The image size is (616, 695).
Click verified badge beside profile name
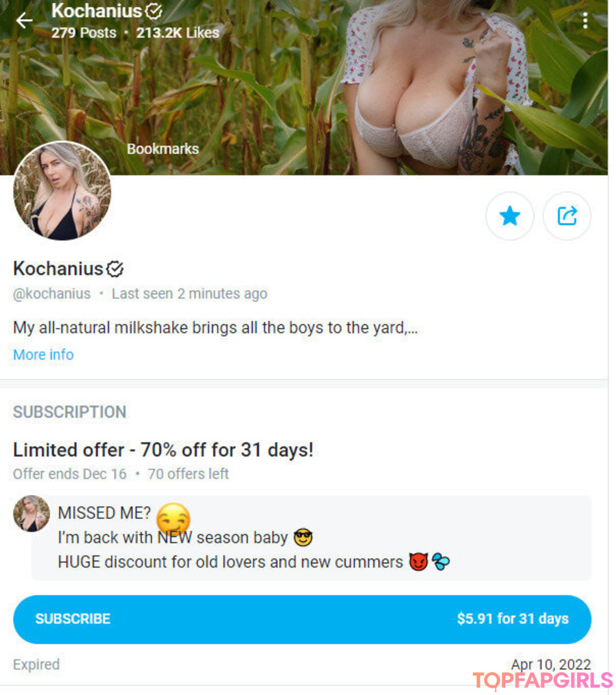[115, 269]
